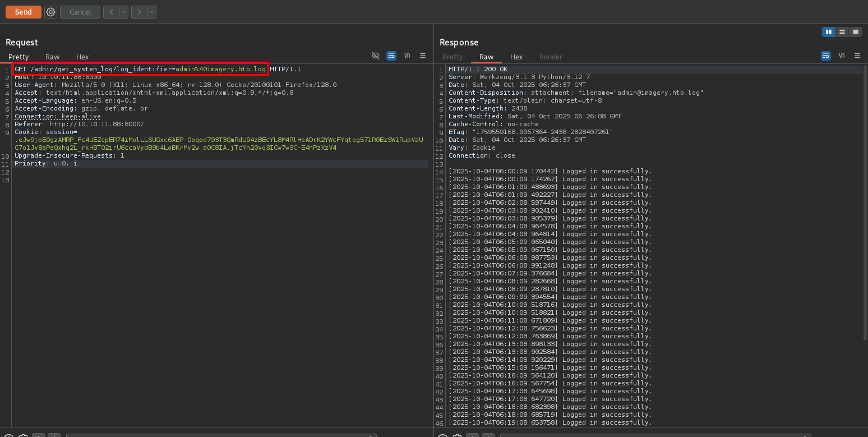The height and width of the screenshot is (437, 868).
Task: Click the Priority header line in request editor
Action: point(46,163)
